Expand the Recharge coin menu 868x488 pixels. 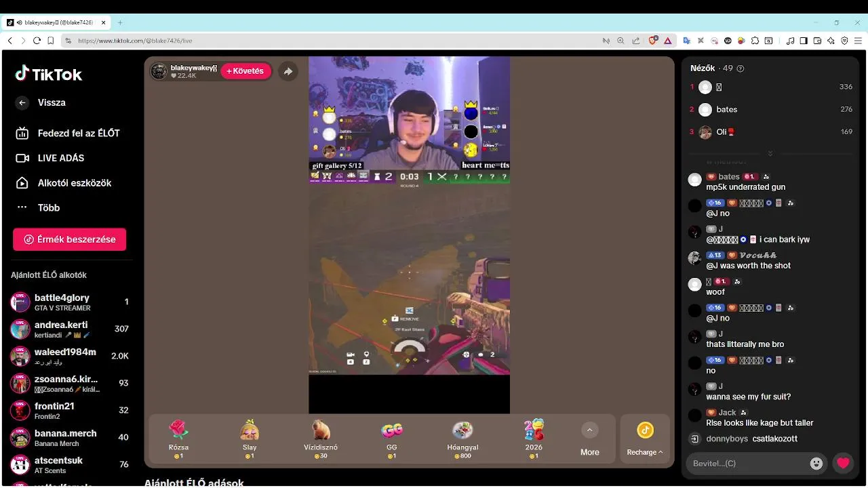645,439
